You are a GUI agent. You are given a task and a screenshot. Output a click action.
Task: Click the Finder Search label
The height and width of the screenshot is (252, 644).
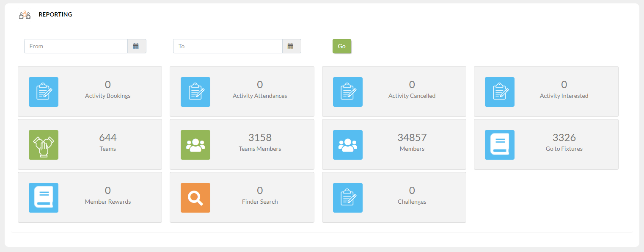coord(260,202)
